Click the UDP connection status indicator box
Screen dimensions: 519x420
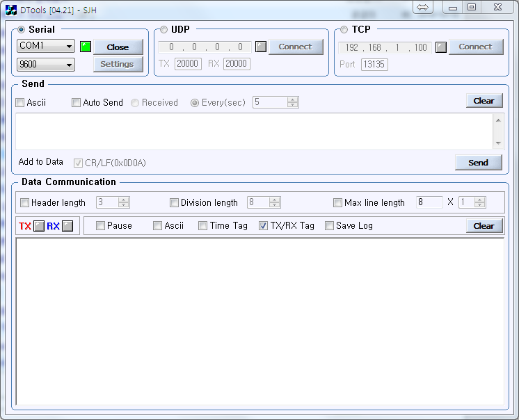pyautogui.click(x=261, y=47)
